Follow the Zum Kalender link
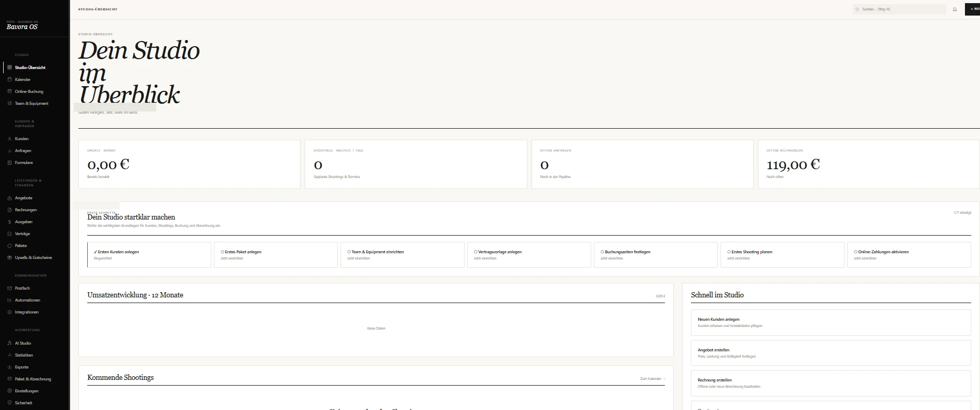980x410 pixels. [652, 379]
